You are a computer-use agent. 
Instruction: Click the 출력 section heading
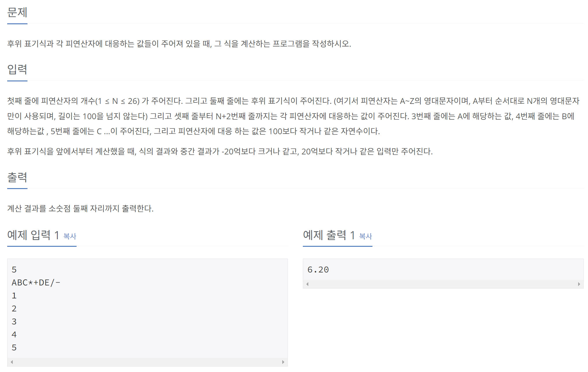pyautogui.click(x=17, y=177)
